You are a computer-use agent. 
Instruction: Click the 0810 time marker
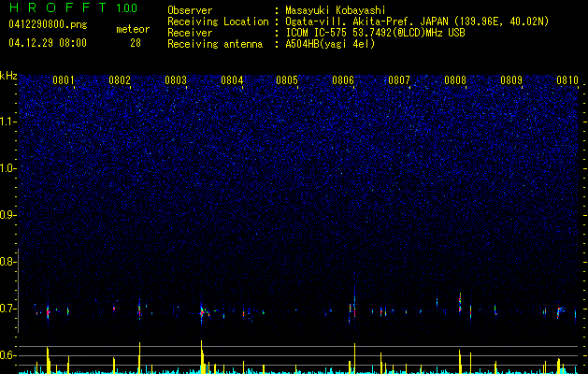coord(567,80)
